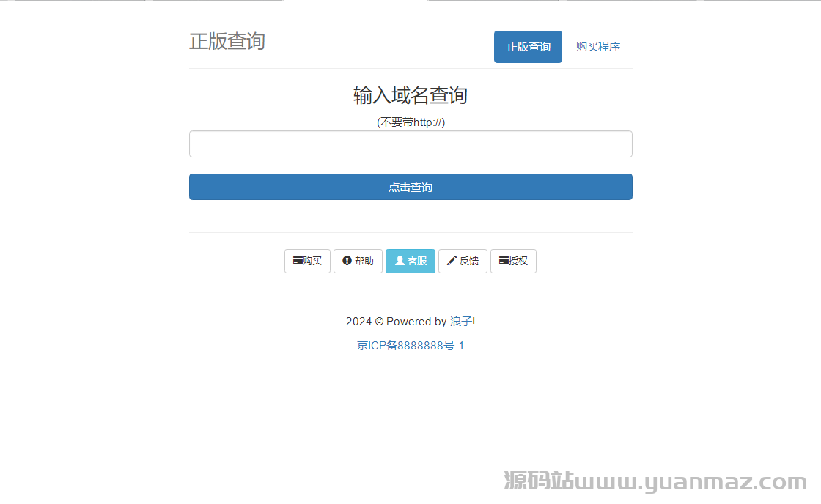Click the pencil icon beside 反馈
Image resolution: width=821 pixels, height=504 pixels.
[x=452, y=261]
